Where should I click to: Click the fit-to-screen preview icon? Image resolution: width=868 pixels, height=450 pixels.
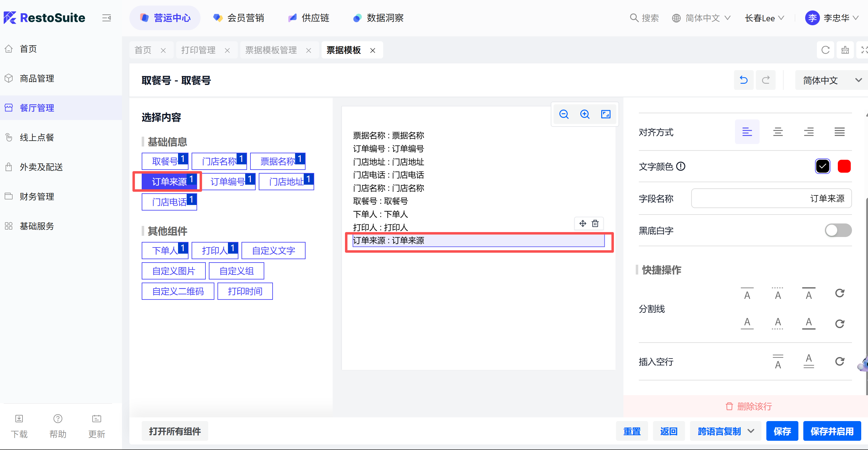(606, 114)
